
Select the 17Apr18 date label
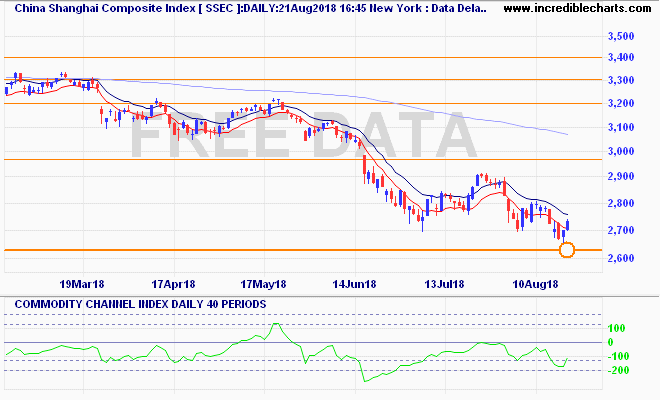tap(173, 284)
